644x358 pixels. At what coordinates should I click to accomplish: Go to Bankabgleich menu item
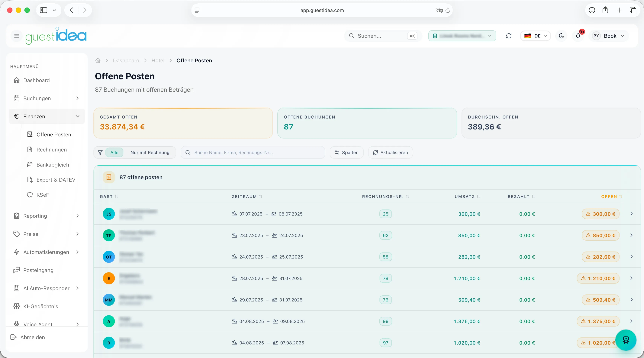pos(53,165)
